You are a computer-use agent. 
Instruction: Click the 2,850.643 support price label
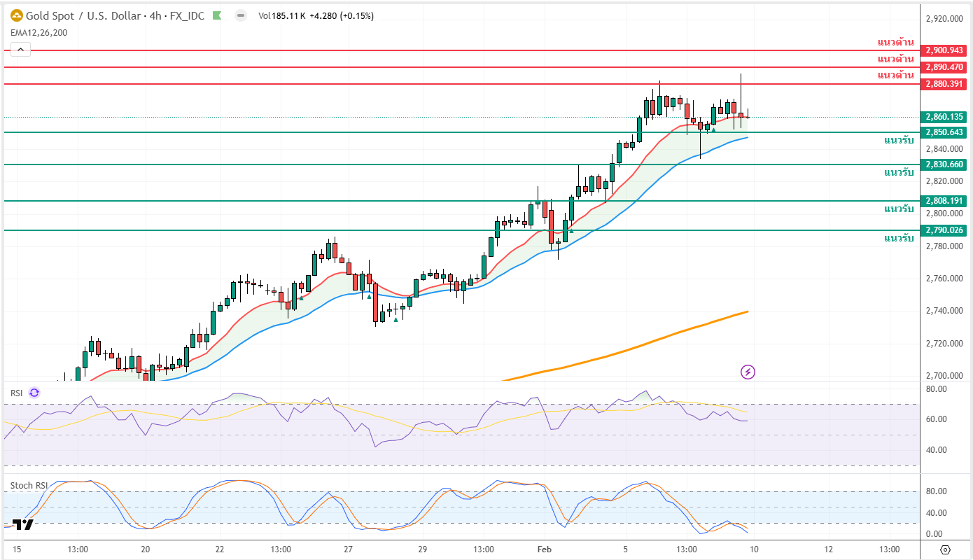[944, 132]
